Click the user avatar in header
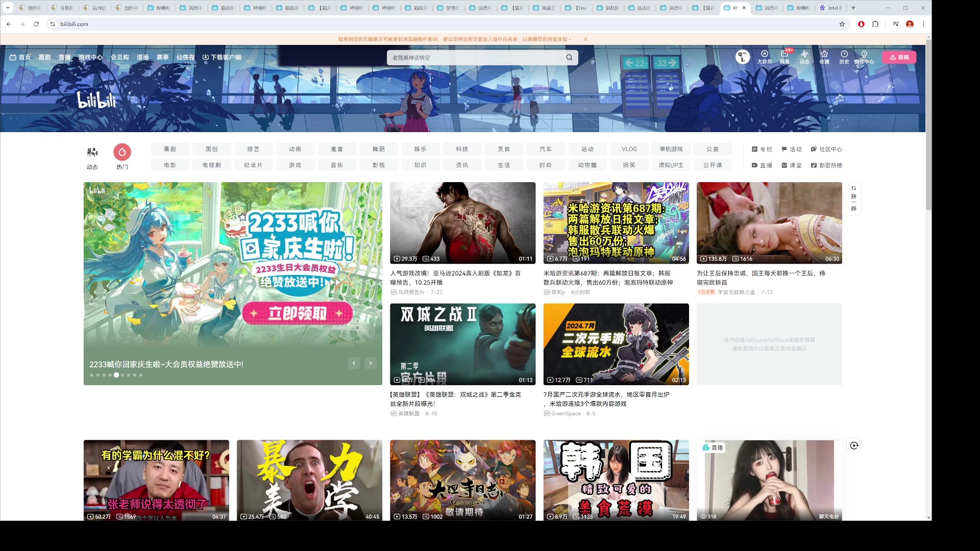This screenshot has width=980, height=551. tap(743, 57)
